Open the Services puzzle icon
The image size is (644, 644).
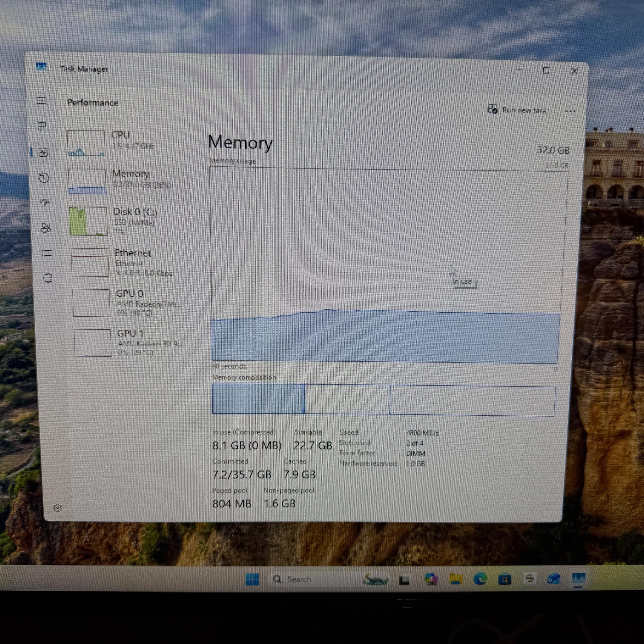[48, 278]
